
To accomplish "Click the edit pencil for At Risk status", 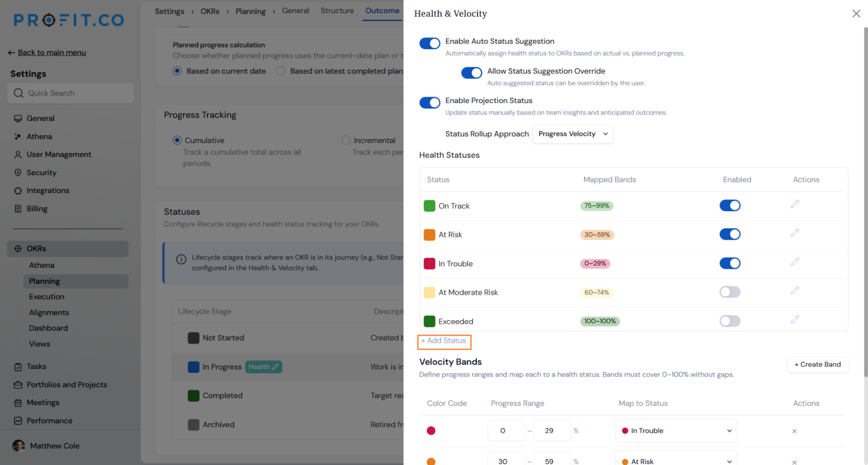I will tap(795, 233).
